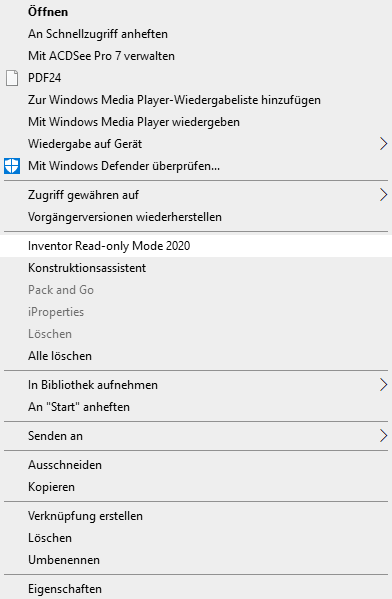Expand the Zugriff gewähren auf submenu arrow
Image resolution: width=392 pixels, height=599 pixels.
[x=383, y=195]
